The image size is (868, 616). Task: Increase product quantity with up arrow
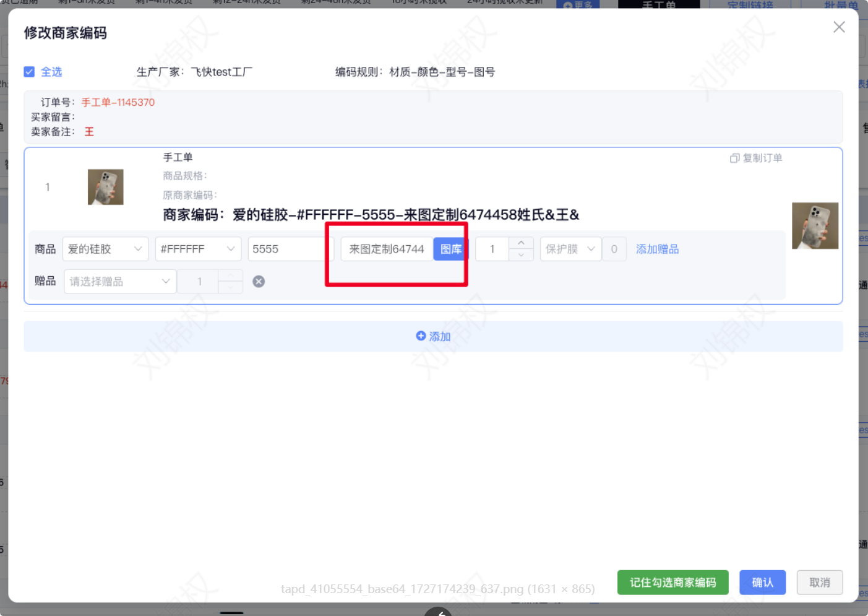pyautogui.click(x=521, y=243)
